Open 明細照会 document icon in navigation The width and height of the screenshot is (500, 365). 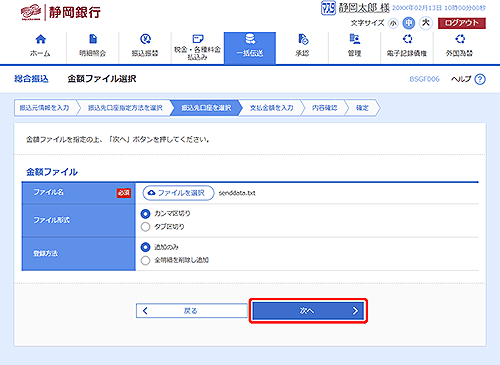click(93, 39)
